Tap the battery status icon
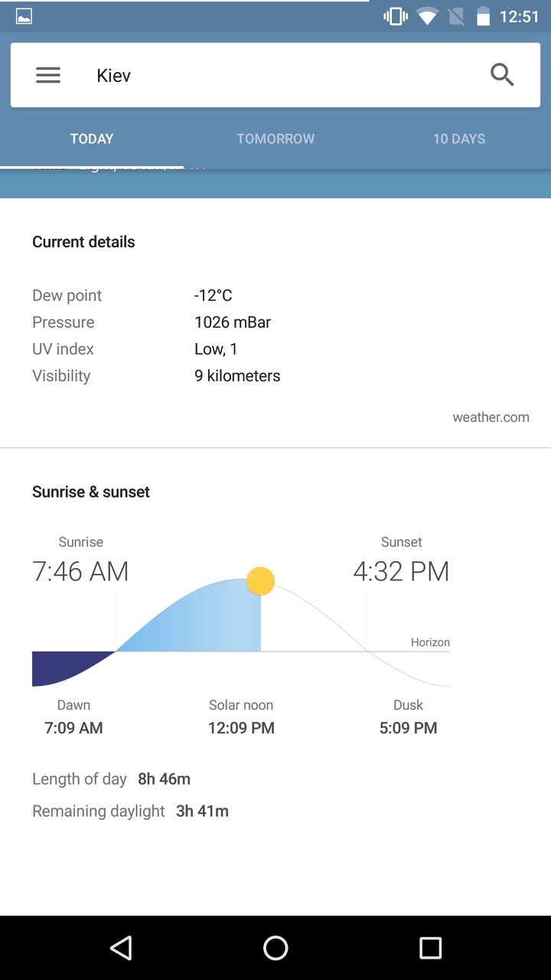 pos(483,16)
